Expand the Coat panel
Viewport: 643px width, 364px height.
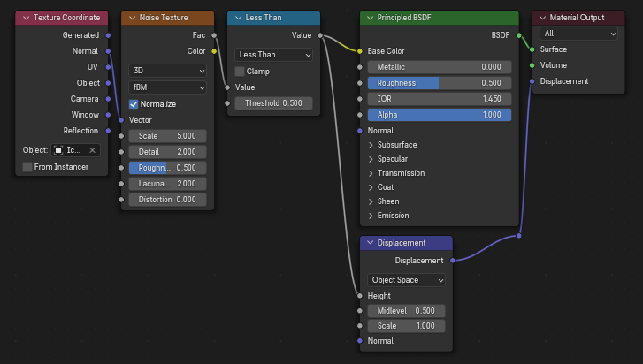371,187
